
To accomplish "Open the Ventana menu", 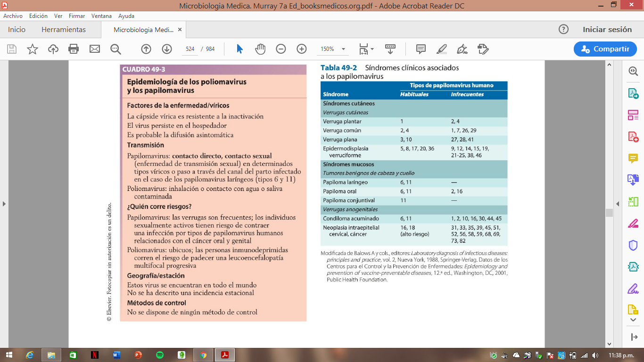I will (101, 16).
